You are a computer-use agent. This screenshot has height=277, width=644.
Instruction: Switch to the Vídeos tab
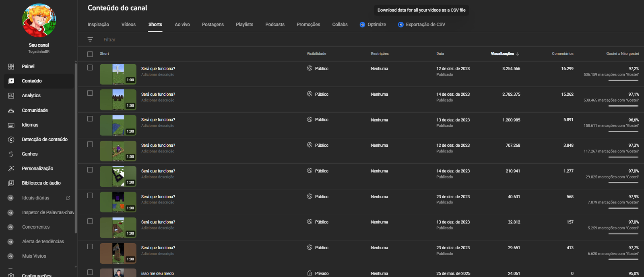tap(128, 25)
